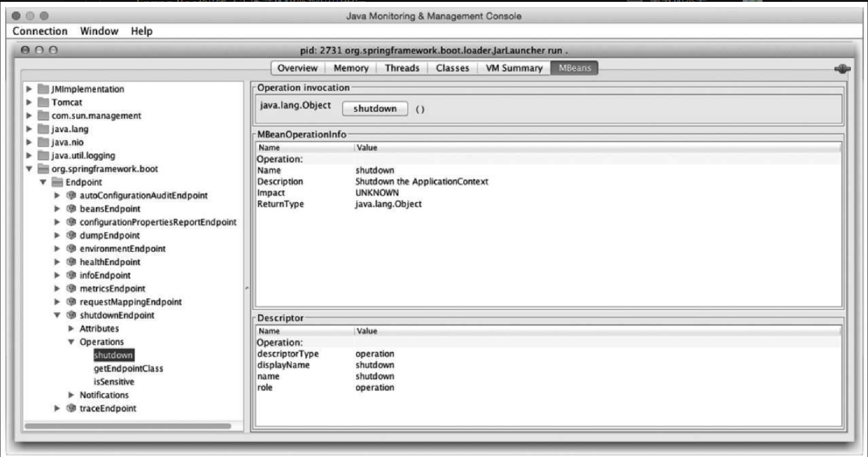Click the java.lang folder icon
868x457 pixels.
[43, 129]
